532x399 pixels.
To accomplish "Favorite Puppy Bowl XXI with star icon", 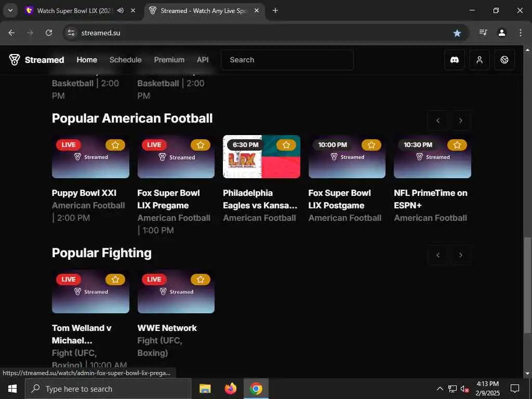I will [115, 145].
